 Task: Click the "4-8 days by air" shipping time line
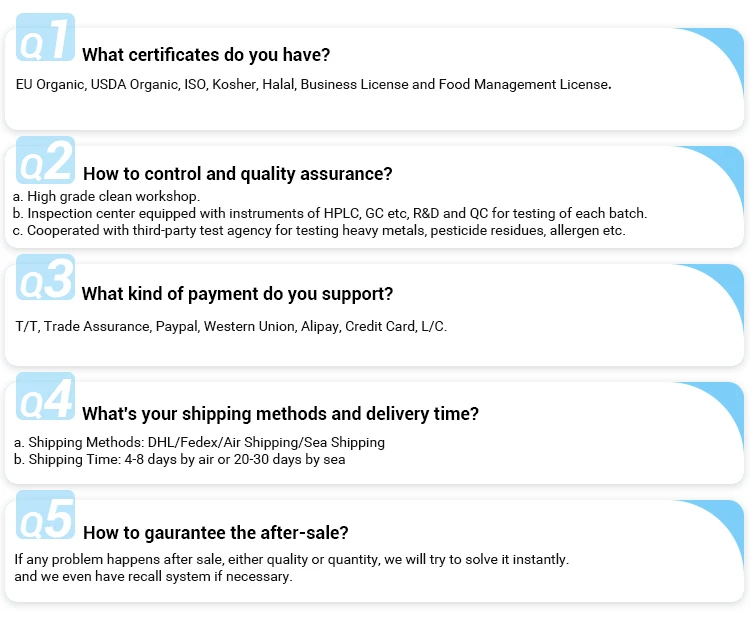pyautogui.click(x=179, y=459)
